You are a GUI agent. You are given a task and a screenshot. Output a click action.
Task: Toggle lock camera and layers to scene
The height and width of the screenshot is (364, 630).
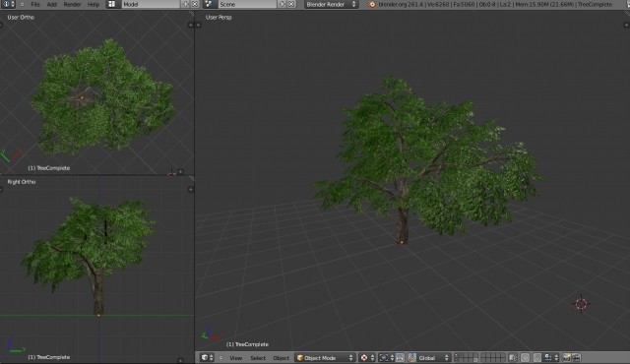coord(512,357)
